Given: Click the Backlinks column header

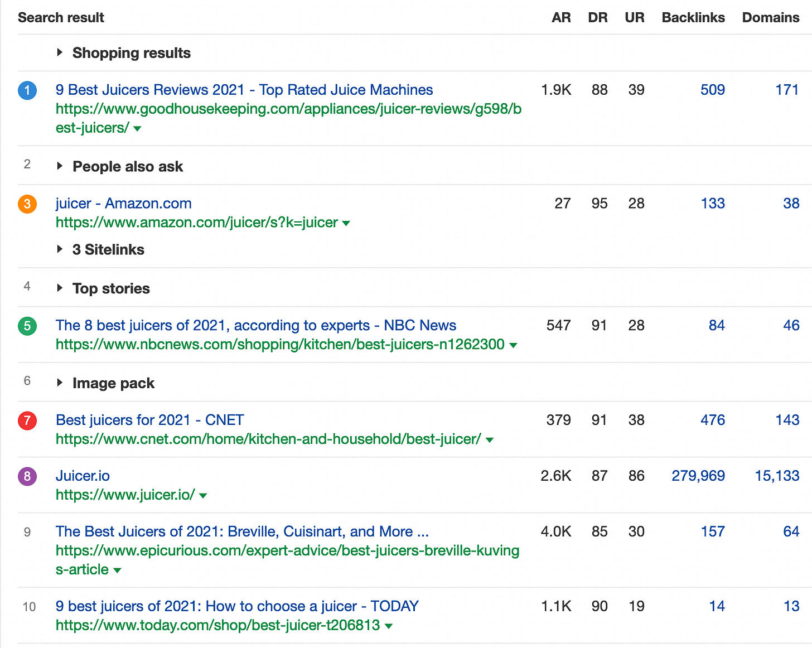Looking at the screenshot, I should point(693,17).
